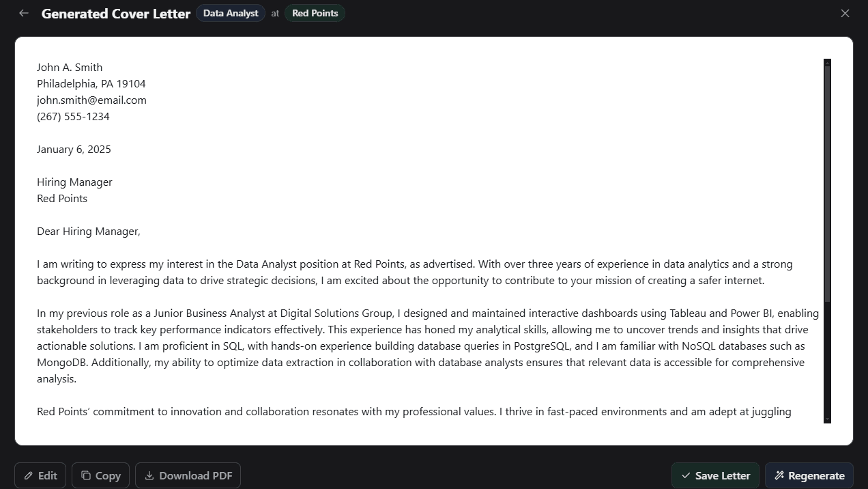This screenshot has width=868, height=489.
Task: Click the Generated Cover Letter title
Action: 116,14
